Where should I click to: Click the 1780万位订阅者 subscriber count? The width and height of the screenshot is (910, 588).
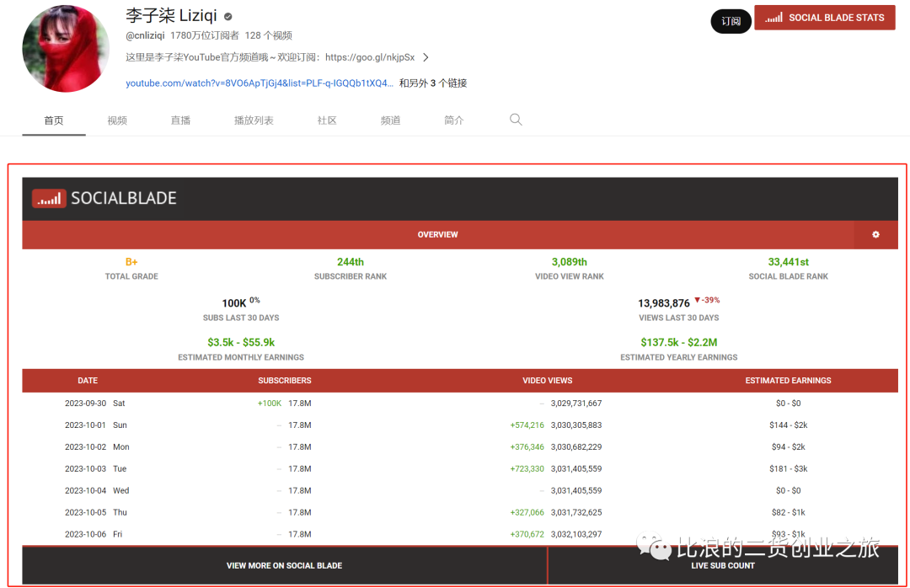[204, 35]
